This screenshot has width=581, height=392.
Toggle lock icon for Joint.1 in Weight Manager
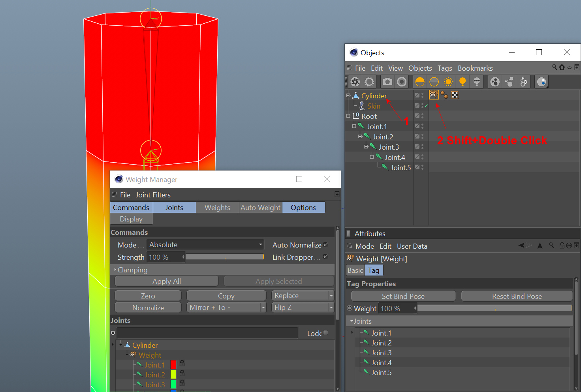[182, 363]
